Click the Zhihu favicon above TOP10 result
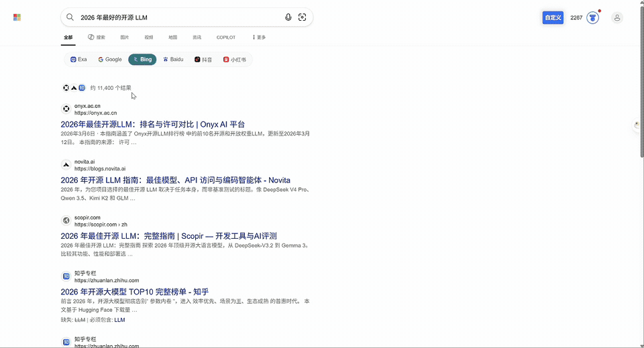 pos(66,277)
